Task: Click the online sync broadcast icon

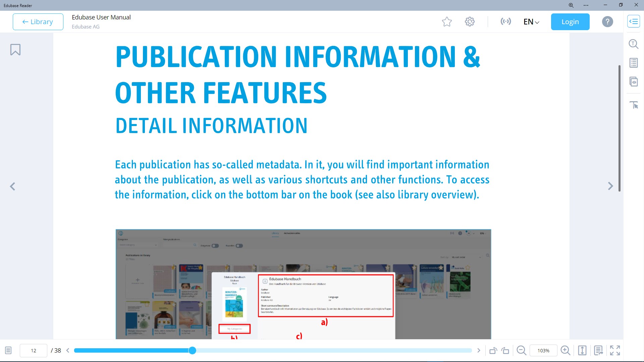Action: tap(505, 22)
